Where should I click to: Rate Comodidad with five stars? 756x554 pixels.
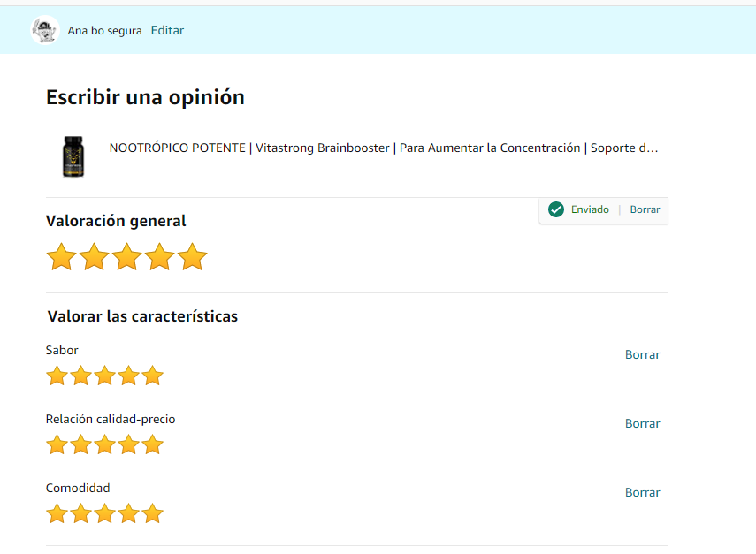coord(153,514)
